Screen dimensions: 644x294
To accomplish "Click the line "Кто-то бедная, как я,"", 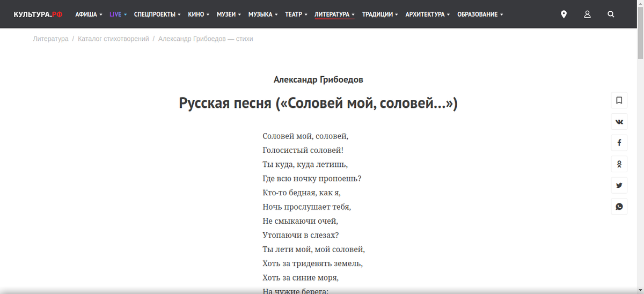I will [x=302, y=192].
